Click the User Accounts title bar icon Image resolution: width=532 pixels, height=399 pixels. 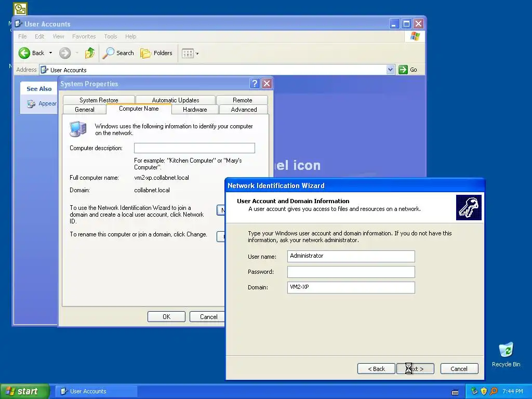[x=18, y=24]
